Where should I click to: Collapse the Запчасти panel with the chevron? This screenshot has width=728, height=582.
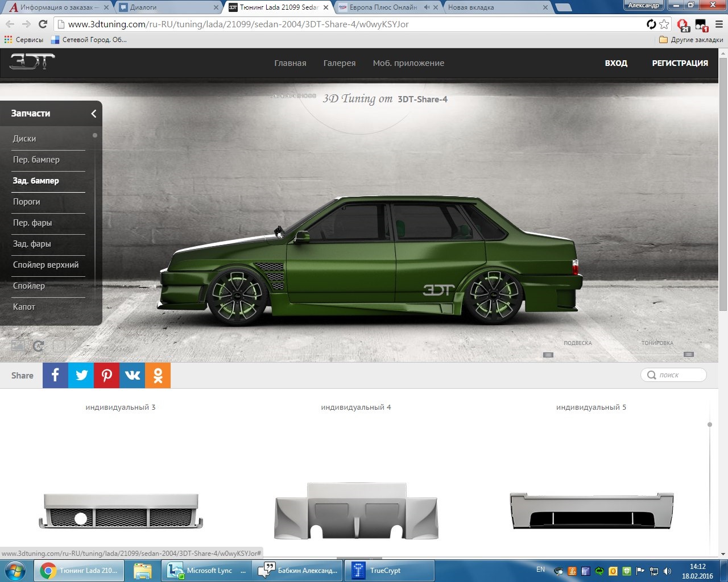[x=93, y=114]
